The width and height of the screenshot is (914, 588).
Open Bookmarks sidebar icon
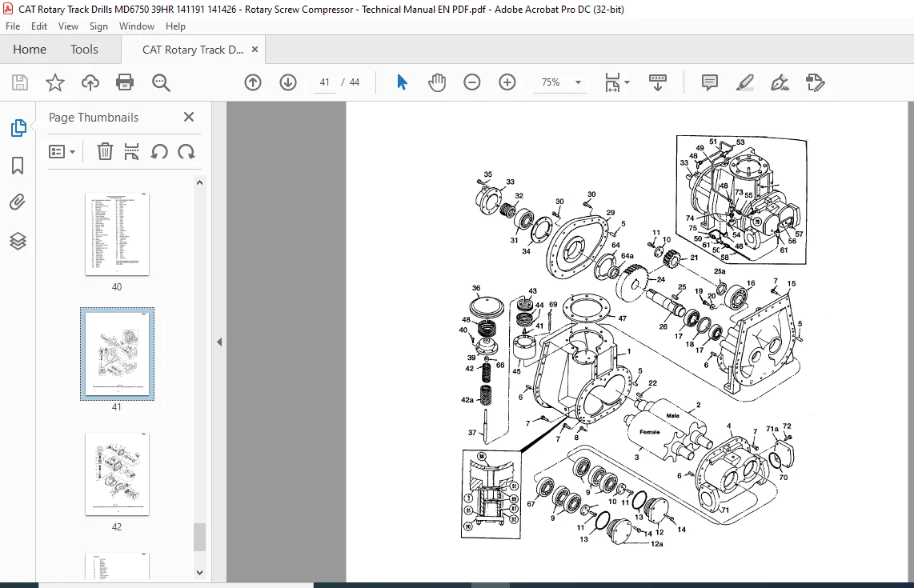18,166
